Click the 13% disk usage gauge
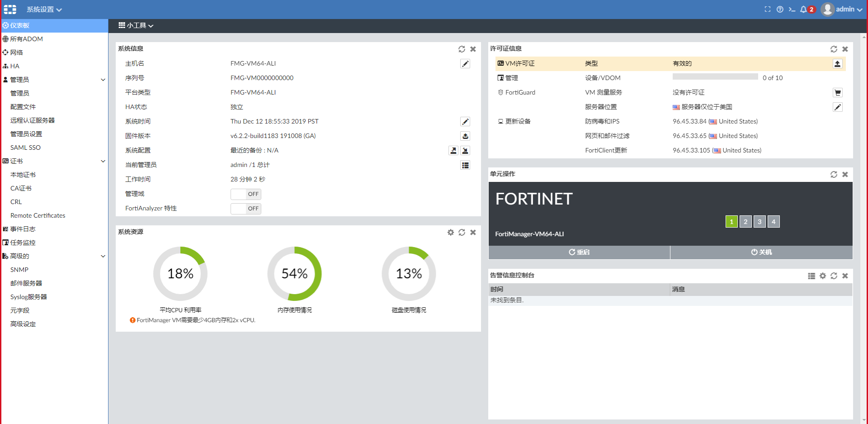The height and width of the screenshot is (424, 868). [409, 274]
